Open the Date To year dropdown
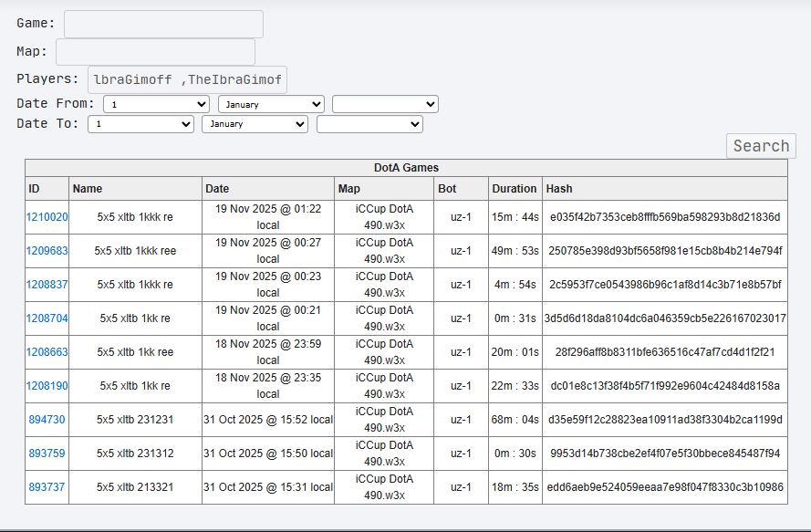 point(369,124)
